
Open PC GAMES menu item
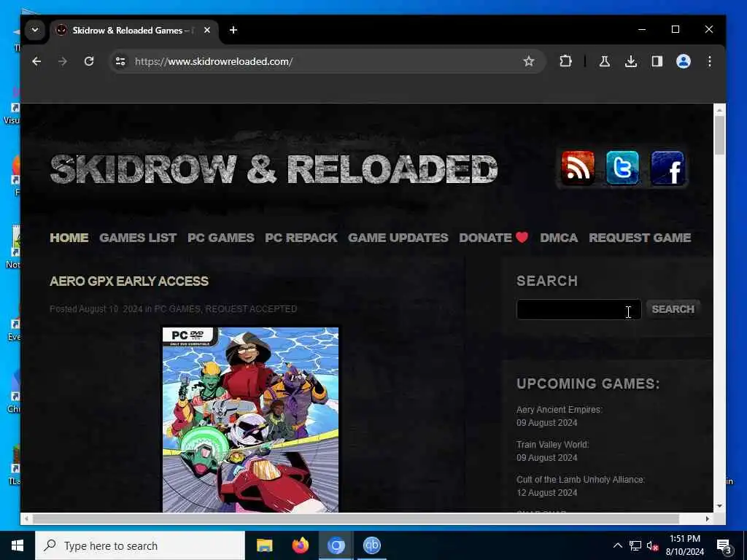220,238
